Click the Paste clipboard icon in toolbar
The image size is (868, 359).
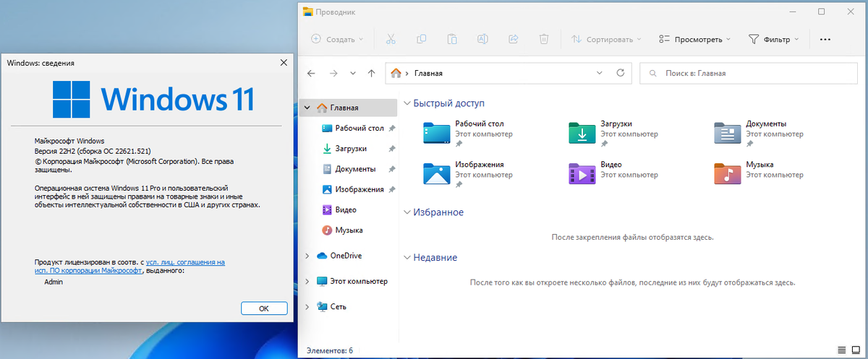[452, 39]
